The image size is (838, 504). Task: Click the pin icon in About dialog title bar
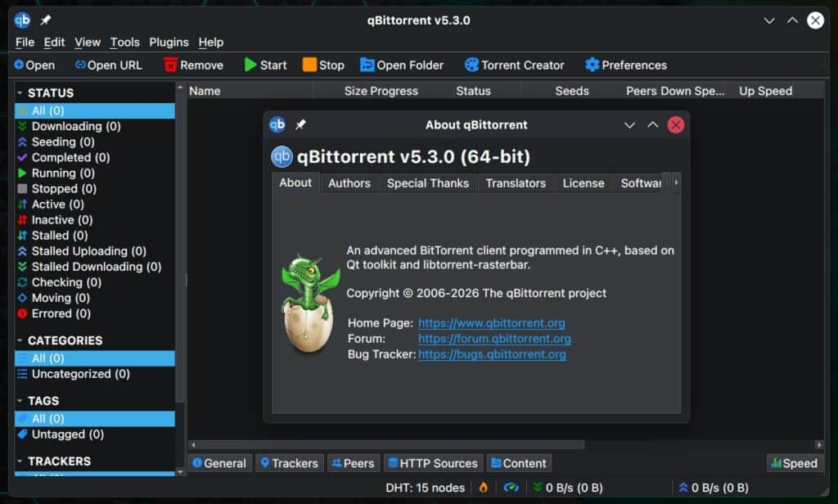coord(301,124)
